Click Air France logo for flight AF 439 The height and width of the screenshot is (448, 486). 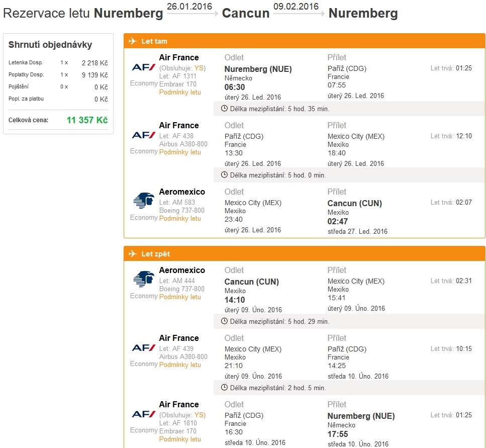tap(144, 347)
